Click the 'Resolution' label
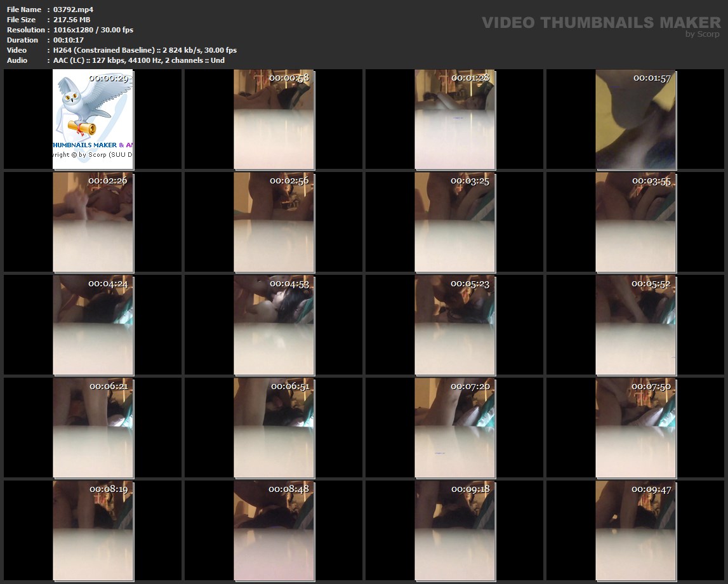Screen dimensions: 728x584 click(x=26, y=30)
